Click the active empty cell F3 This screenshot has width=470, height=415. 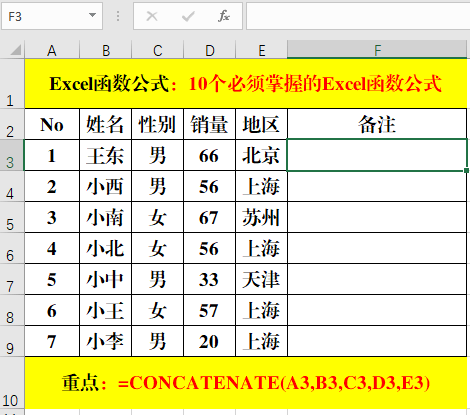pos(377,155)
